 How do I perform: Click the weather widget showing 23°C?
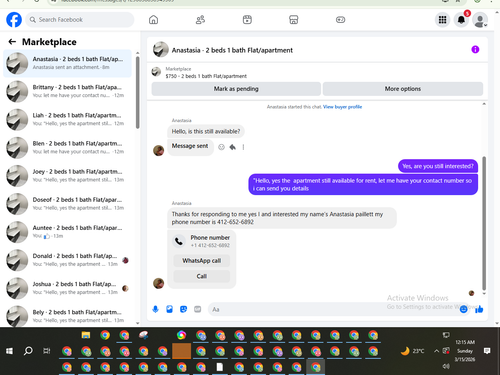(x=413, y=351)
